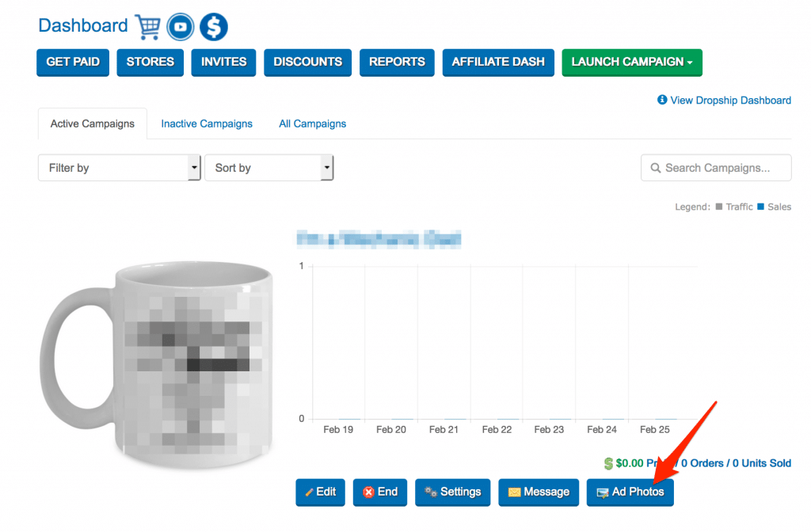This screenshot has height=532, width=811.
Task: End the campaign with the End button
Action: (379, 492)
